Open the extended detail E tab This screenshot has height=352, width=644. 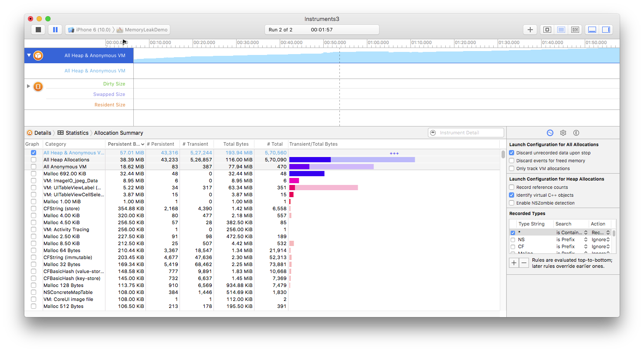[576, 133]
